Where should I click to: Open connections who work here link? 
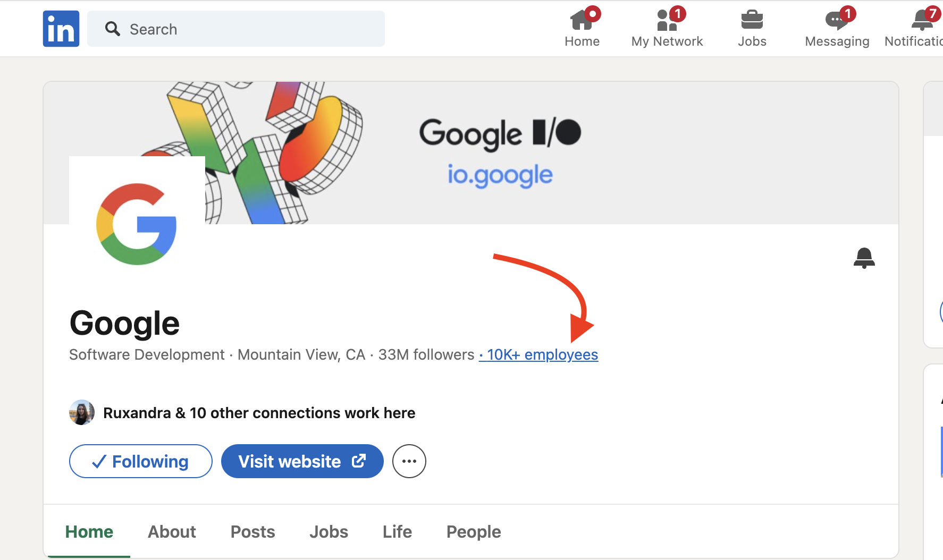[x=259, y=413]
